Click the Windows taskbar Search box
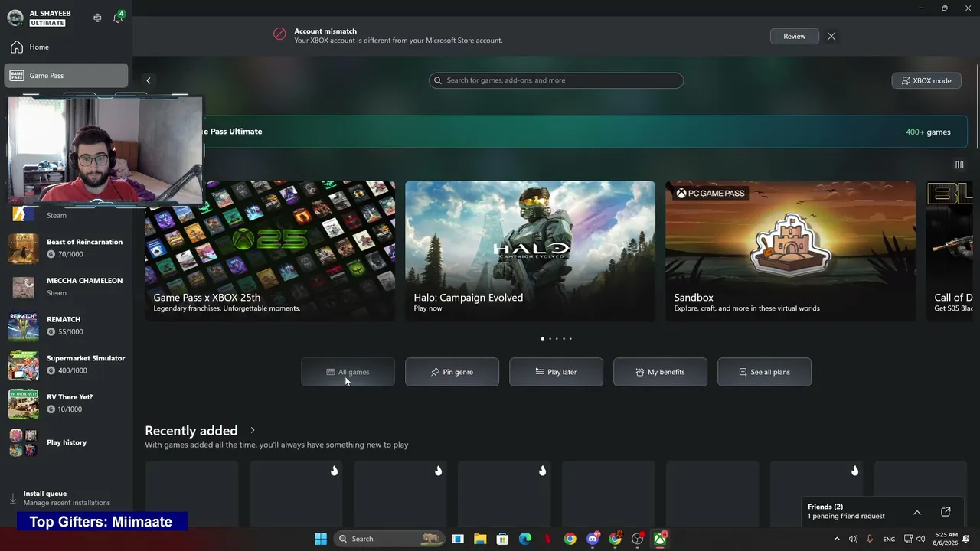This screenshot has height=551, width=980. tap(390, 539)
